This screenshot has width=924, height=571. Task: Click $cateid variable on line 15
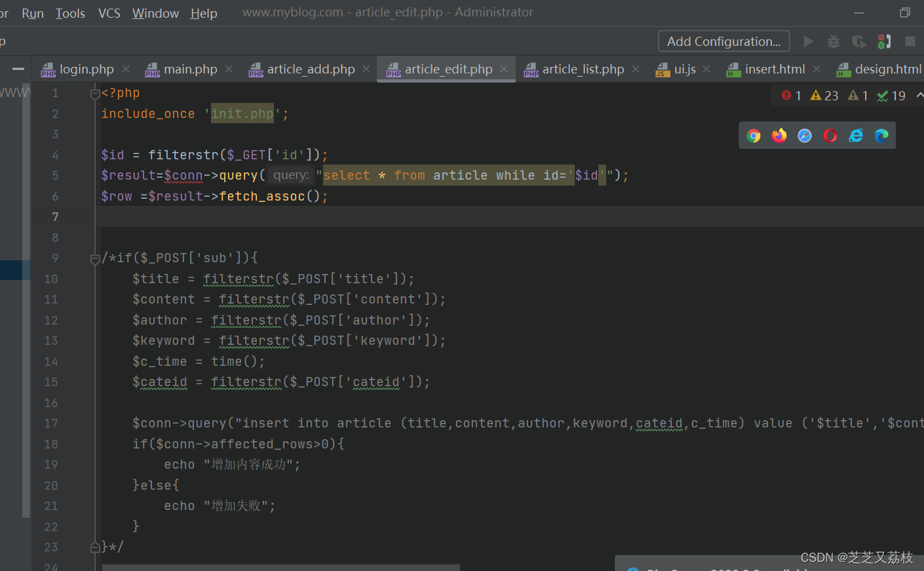tap(160, 382)
